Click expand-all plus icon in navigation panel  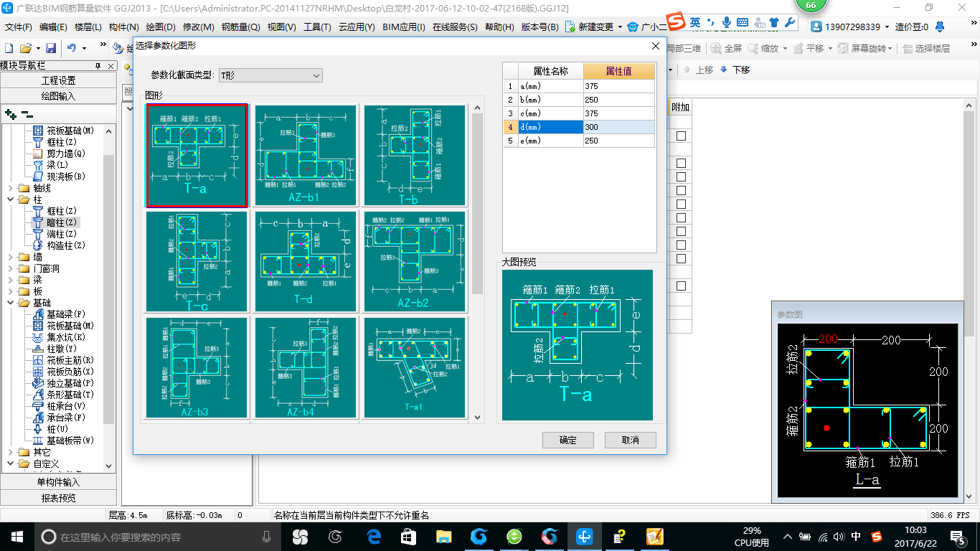pos(11,114)
